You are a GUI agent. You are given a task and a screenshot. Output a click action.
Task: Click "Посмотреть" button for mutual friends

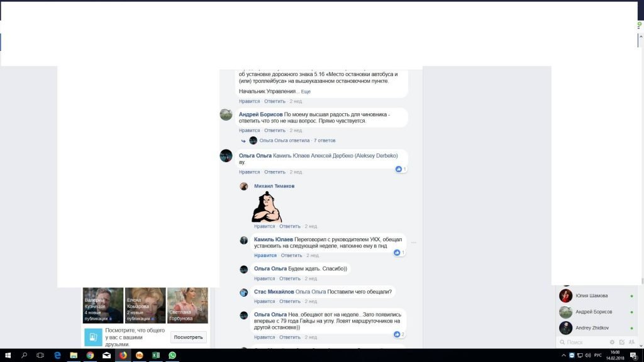188,337
